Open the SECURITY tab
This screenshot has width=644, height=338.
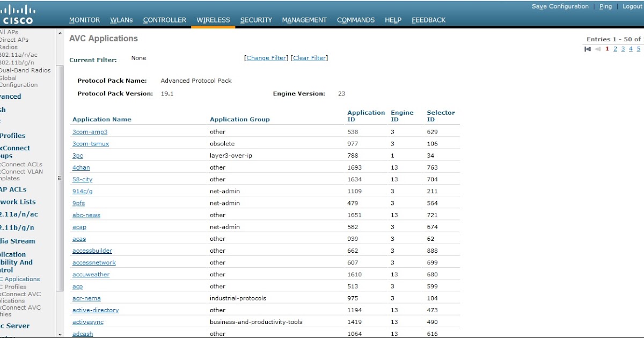coord(256,20)
